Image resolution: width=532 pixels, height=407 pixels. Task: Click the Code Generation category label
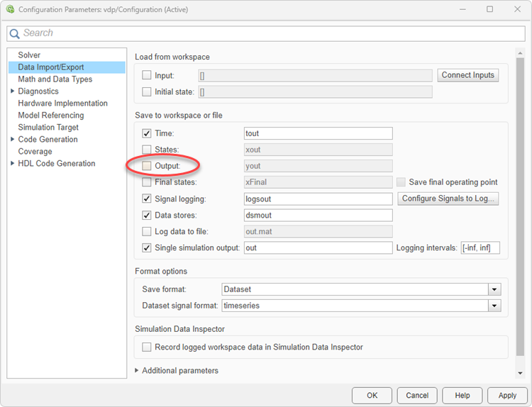click(48, 139)
